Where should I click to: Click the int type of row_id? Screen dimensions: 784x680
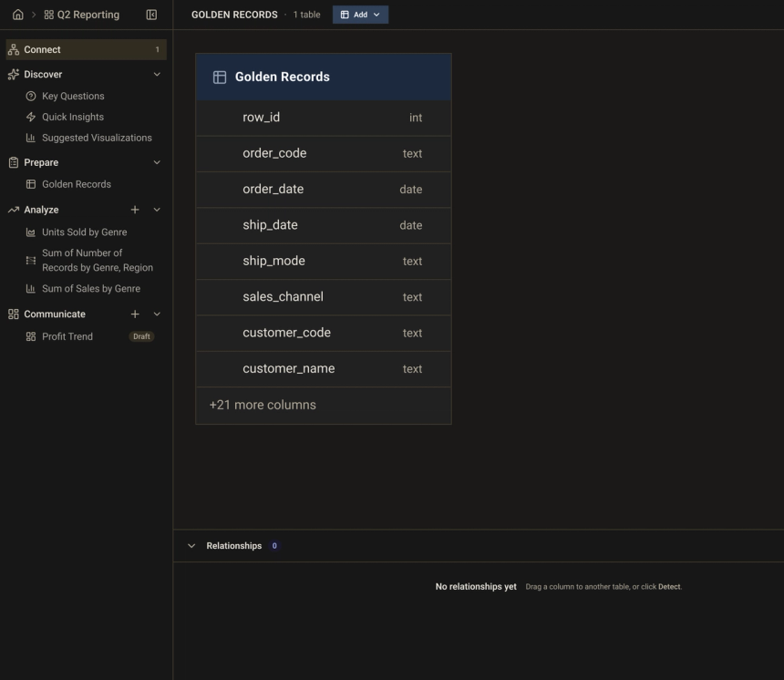click(x=416, y=118)
